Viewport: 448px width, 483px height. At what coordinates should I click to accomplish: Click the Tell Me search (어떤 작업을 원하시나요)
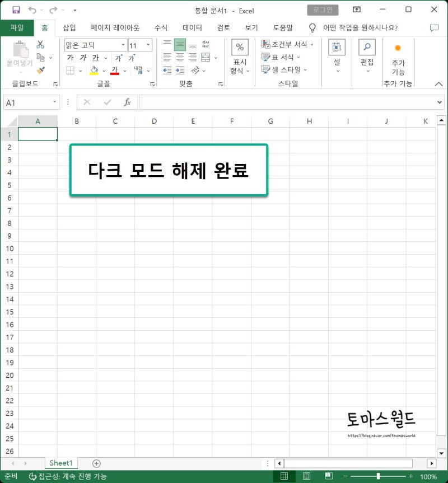[x=358, y=27]
